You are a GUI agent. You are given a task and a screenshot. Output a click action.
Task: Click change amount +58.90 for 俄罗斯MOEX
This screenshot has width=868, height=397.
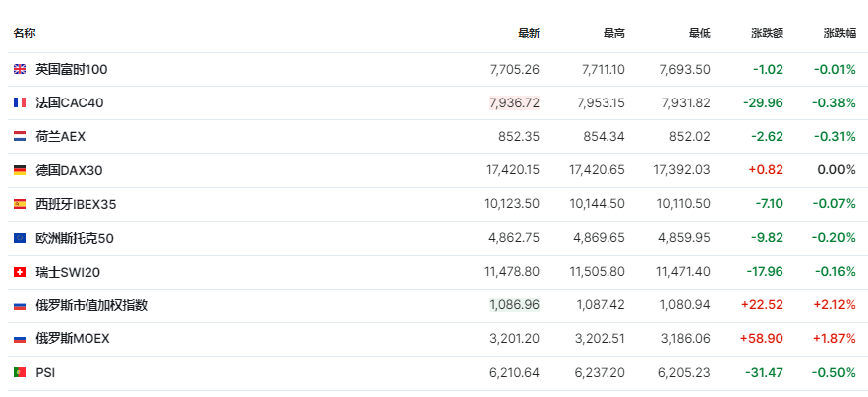pyautogui.click(x=762, y=339)
